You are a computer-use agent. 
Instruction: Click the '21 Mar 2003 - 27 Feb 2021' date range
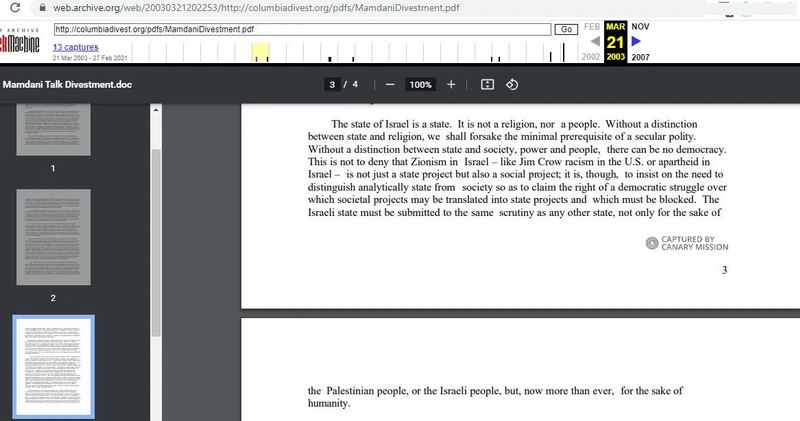(90, 58)
